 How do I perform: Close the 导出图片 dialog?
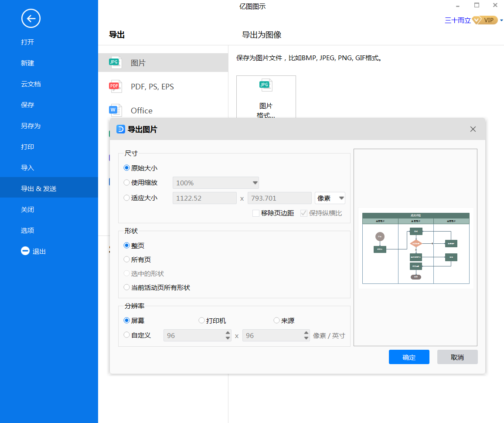473,129
